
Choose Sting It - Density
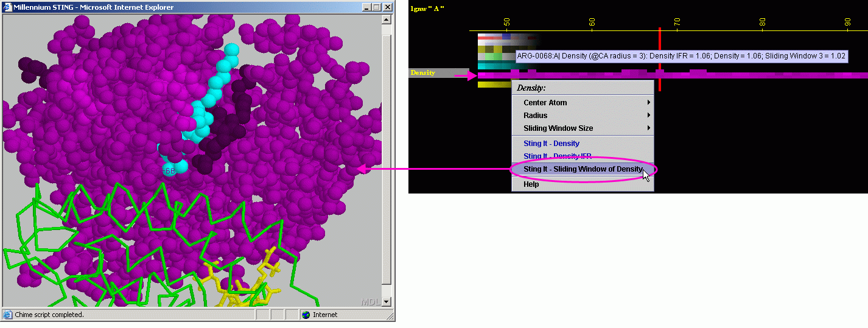[583, 144]
